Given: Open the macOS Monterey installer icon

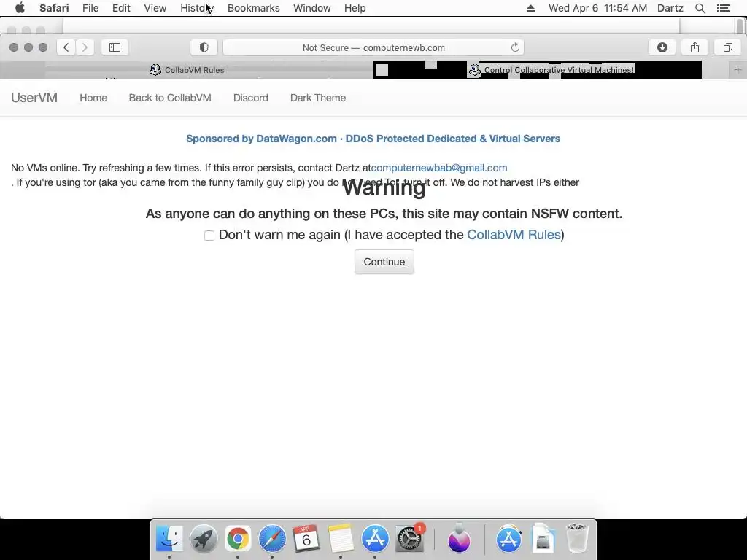Looking at the screenshot, I should click(460, 539).
